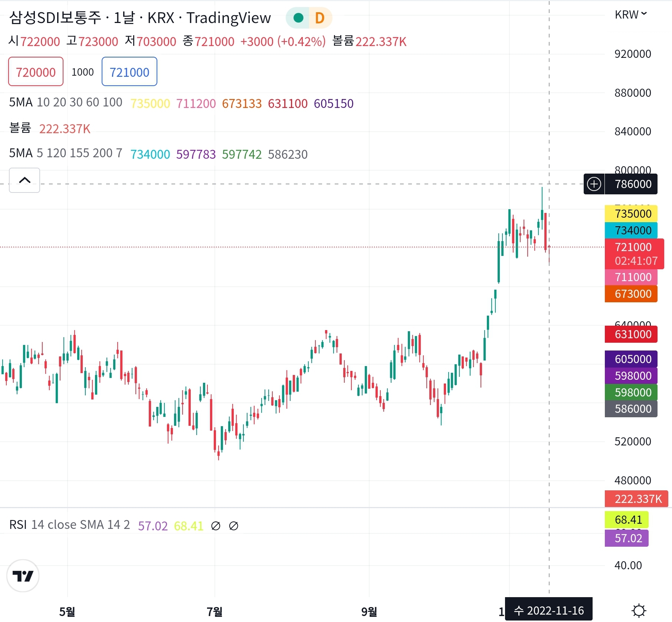Collapse the indicator legend chevron

coord(24,180)
